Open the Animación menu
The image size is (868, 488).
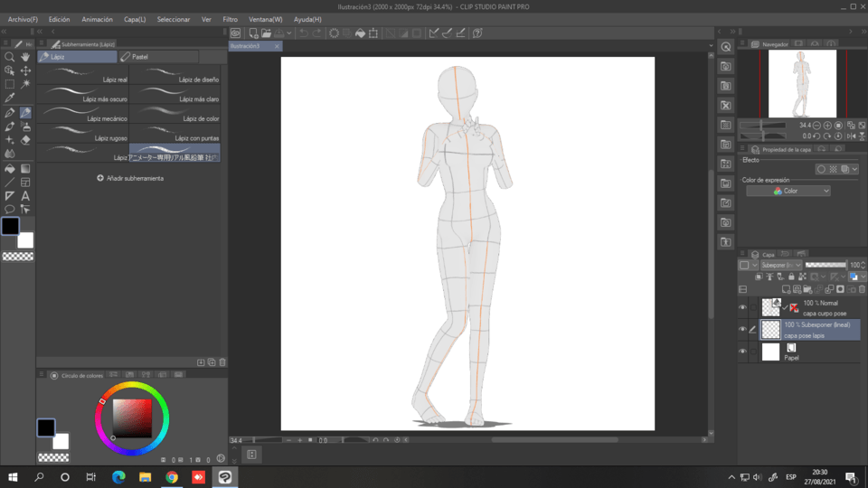97,19
